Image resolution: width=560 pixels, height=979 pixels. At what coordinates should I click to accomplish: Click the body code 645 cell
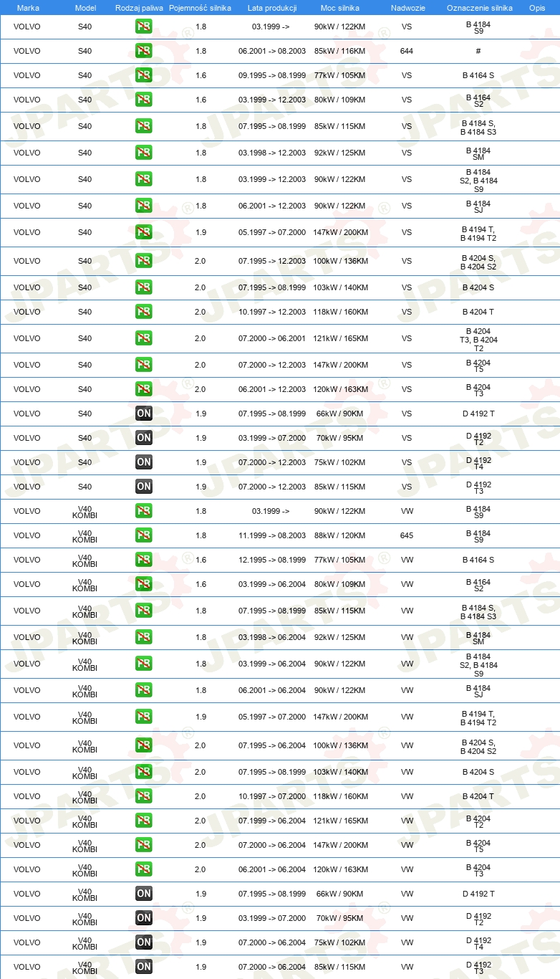click(407, 536)
